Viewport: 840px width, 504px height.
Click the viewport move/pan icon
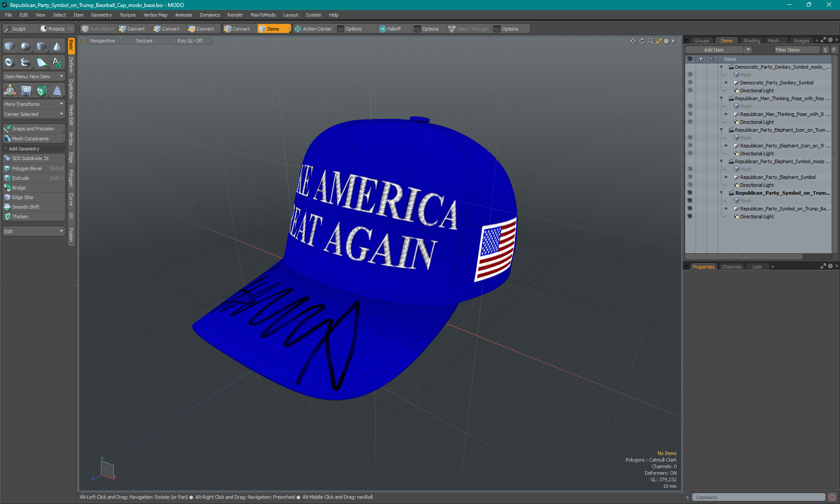[633, 41]
